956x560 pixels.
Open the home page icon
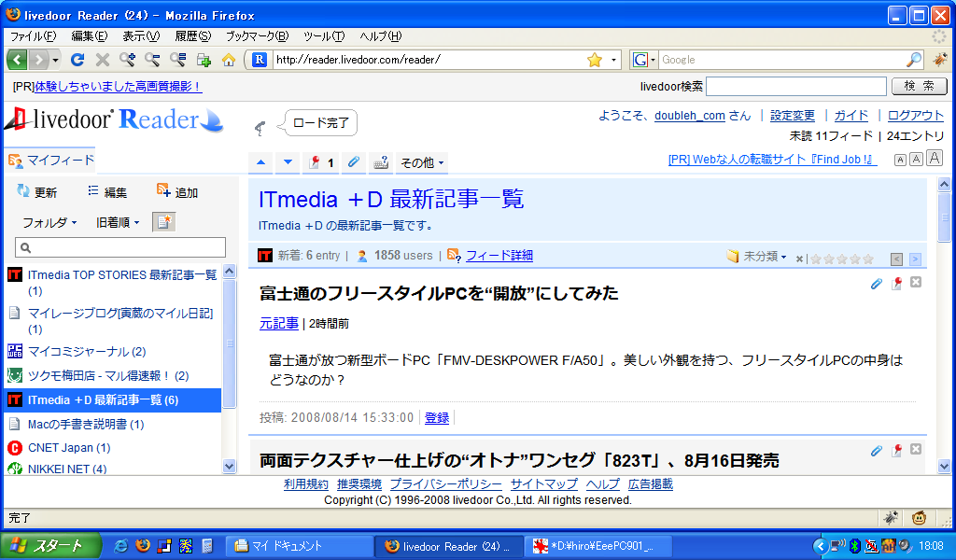pyautogui.click(x=229, y=60)
